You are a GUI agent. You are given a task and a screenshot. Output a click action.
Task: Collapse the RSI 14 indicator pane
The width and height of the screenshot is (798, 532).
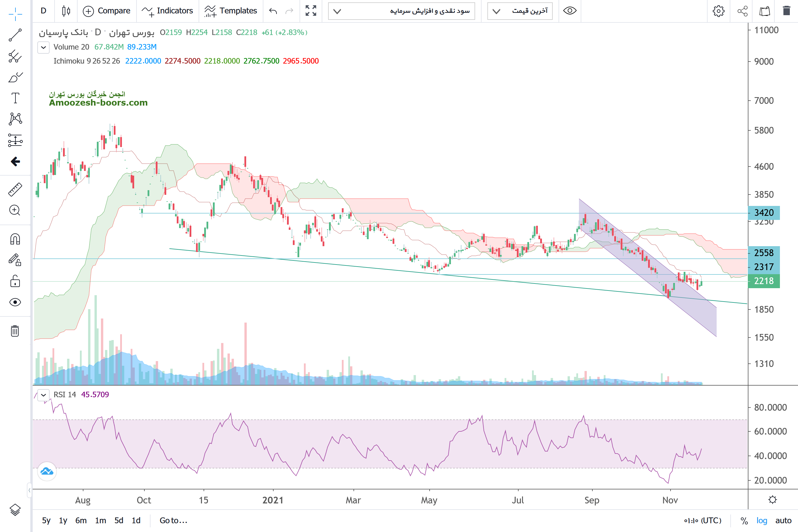click(x=43, y=395)
